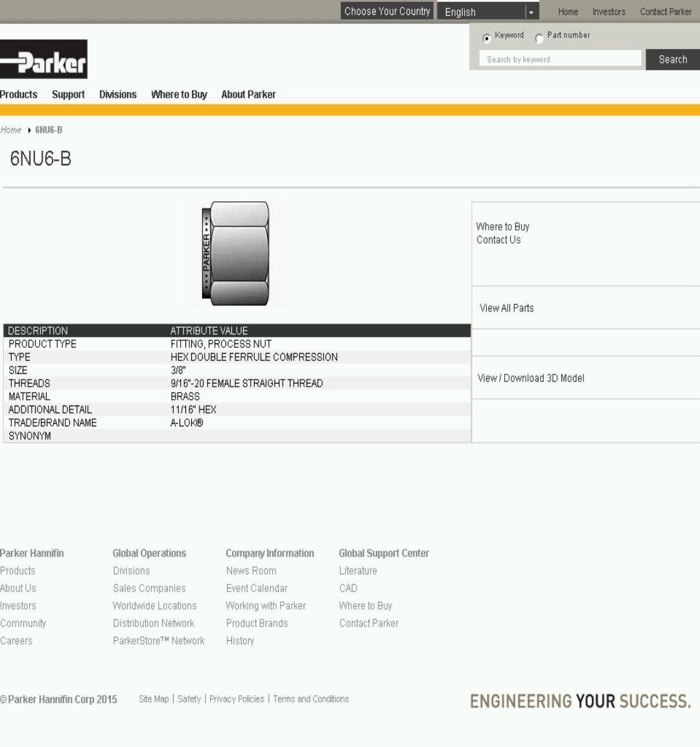Image resolution: width=700 pixels, height=747 pixels.
Task: Open footer ParkerStore Network link
Action: pyautogui.click(x=159, y=641)
